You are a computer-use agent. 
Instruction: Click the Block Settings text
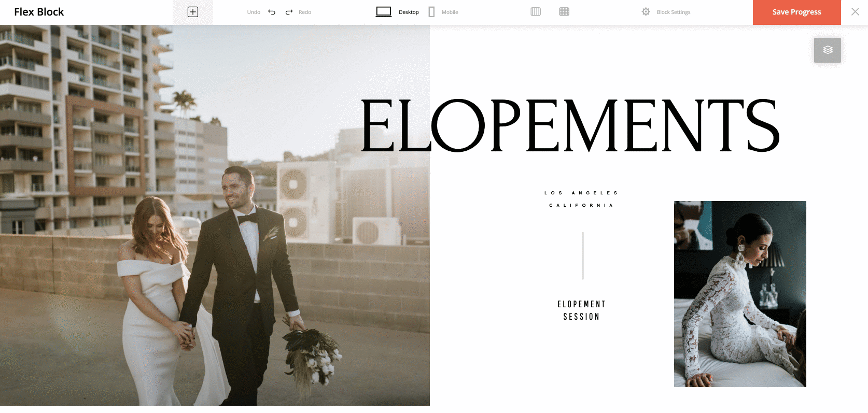[674, 12]
